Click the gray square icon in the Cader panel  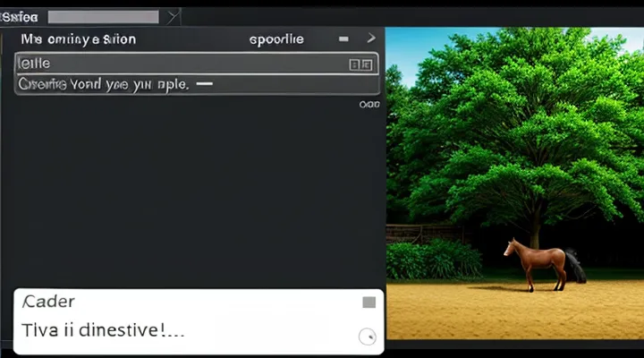click(369, 303)
